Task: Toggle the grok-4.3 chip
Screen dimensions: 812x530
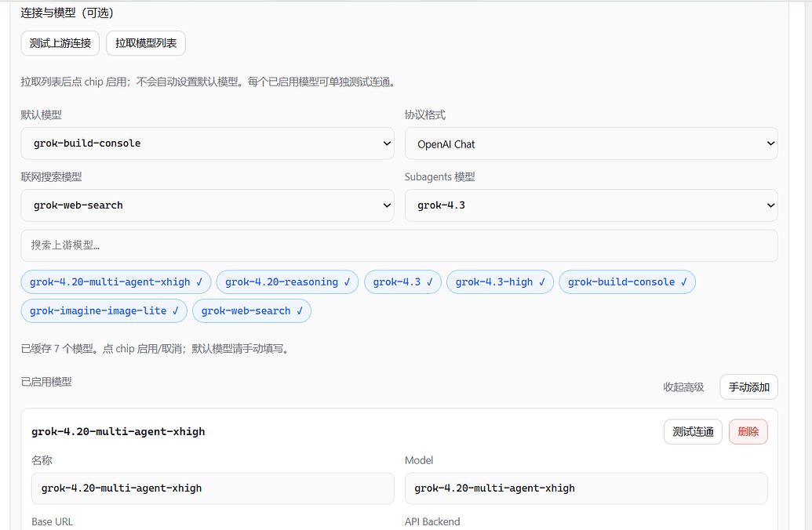Action: [403, 282]
